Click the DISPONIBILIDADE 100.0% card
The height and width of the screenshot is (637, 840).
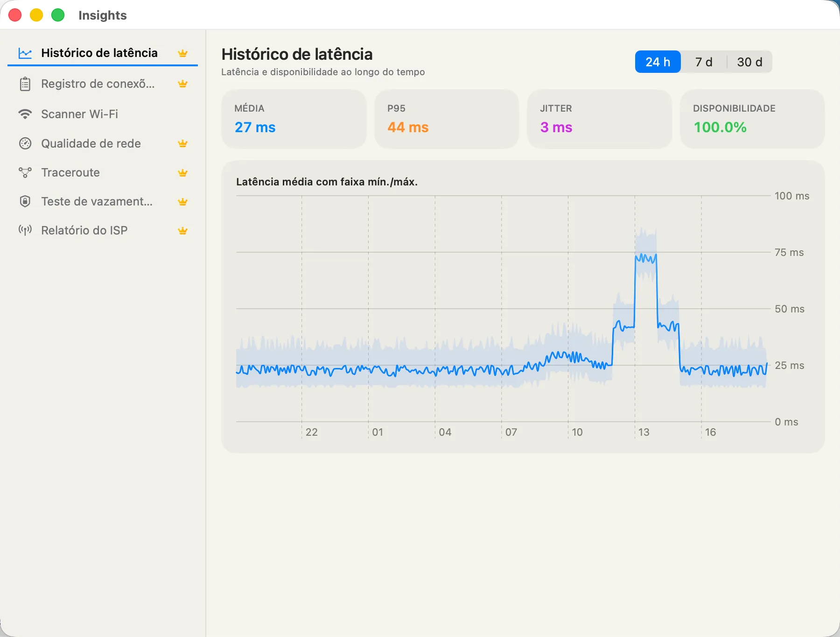click(752, 119)
